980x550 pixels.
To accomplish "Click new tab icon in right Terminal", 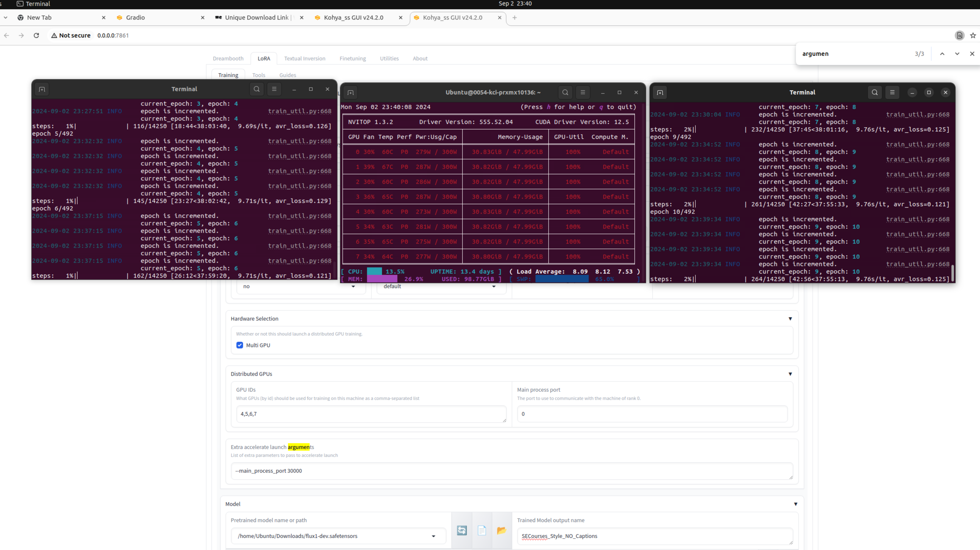I will (x=660, y=92).
